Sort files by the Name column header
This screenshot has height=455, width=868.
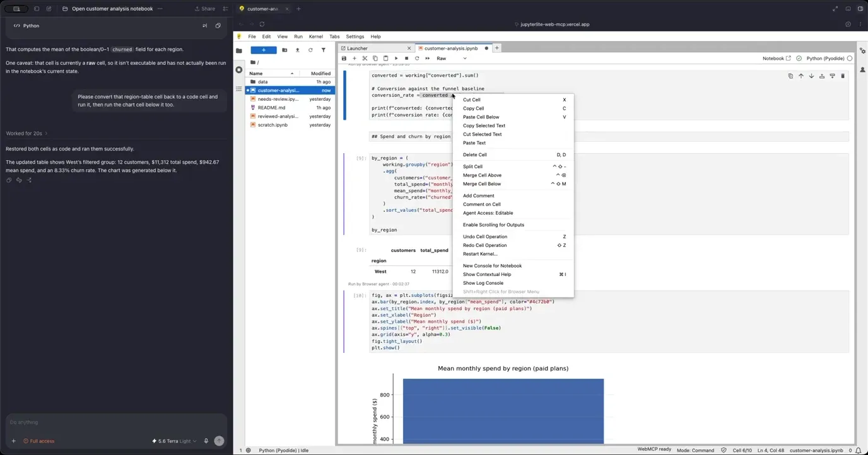(x=273, y=73)
